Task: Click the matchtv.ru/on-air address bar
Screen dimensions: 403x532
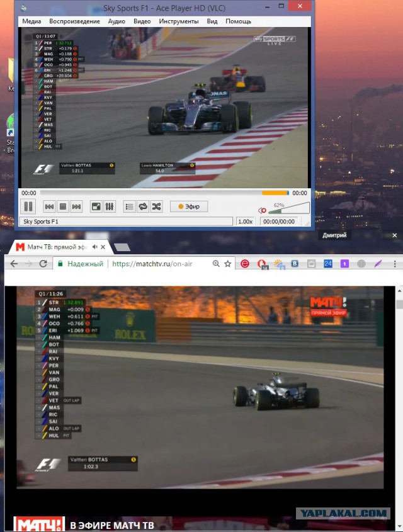Action: (x=152, y=264)
